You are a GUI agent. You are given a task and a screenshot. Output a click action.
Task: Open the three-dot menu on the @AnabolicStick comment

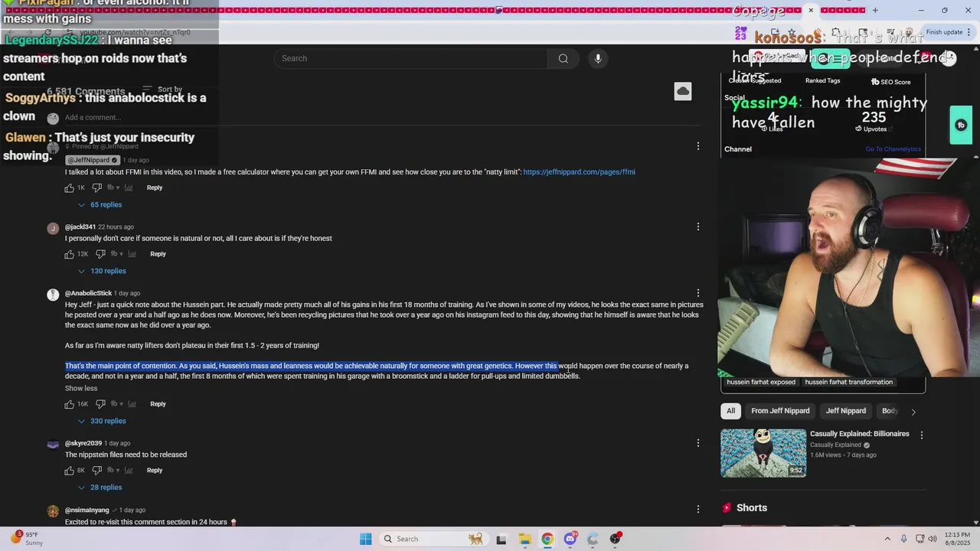pos(697,292)
